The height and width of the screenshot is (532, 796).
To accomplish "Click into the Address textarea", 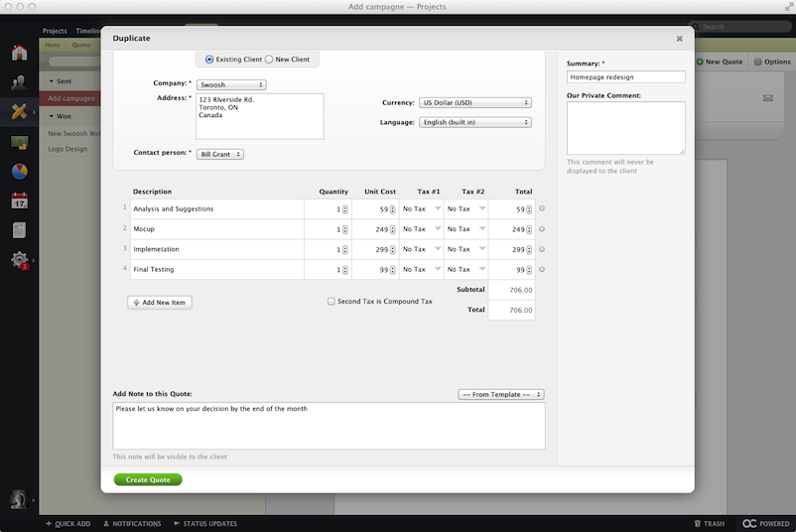I will click(260, 116).
